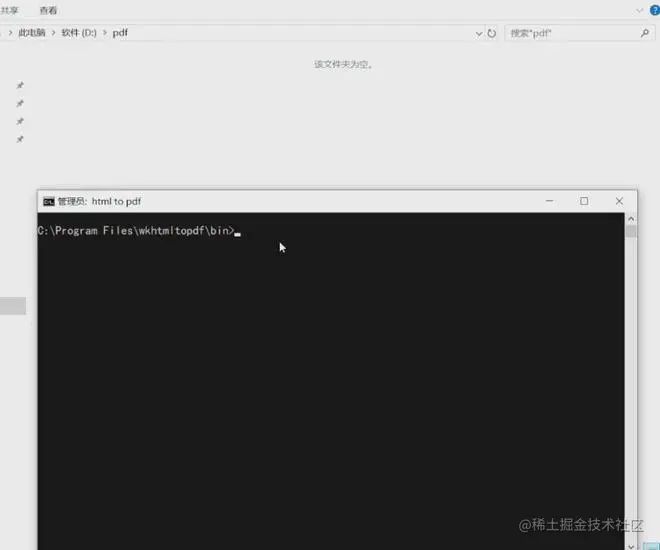Expand the chevron after 软件 (D:) breadcrumb
Viewport: 660px width, 550px height.
(105, 33)
